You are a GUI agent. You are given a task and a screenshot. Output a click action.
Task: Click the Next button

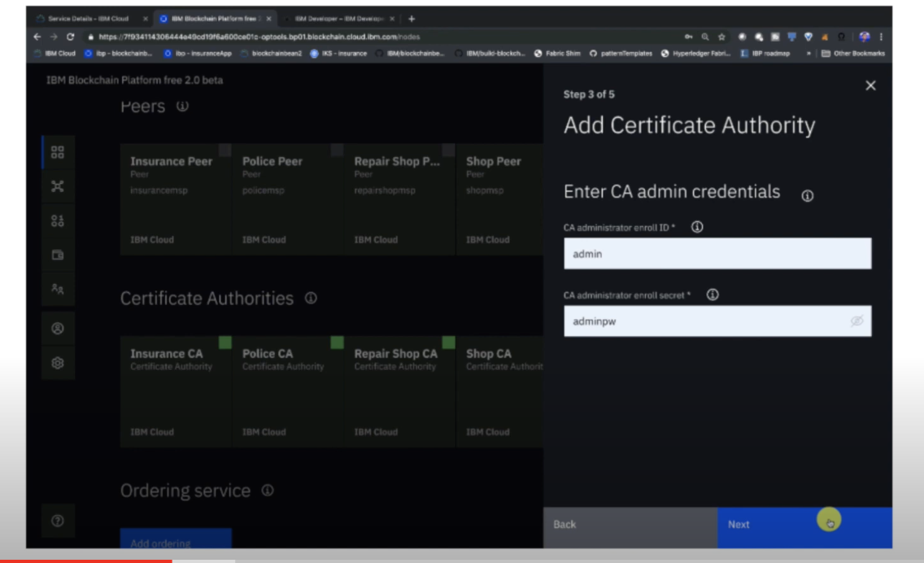coord(804,527)
